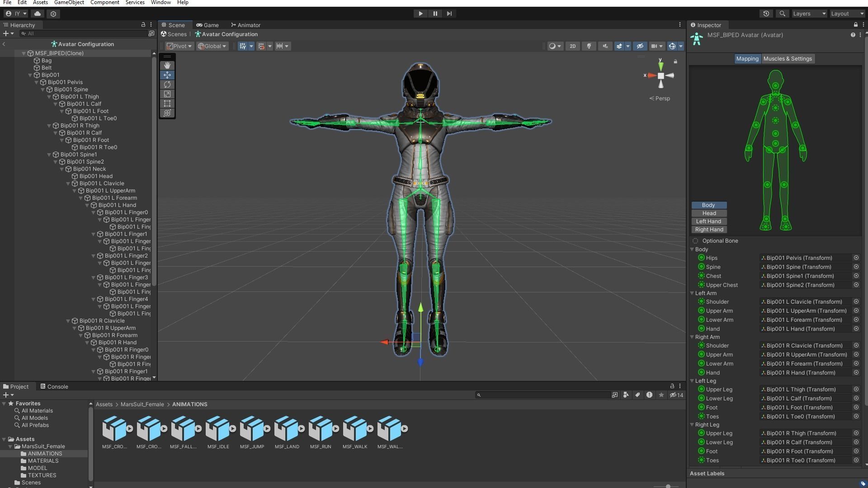The image size is (868, 488).
Task: Open the Layers dropdown
Action: tap(809, 14)
